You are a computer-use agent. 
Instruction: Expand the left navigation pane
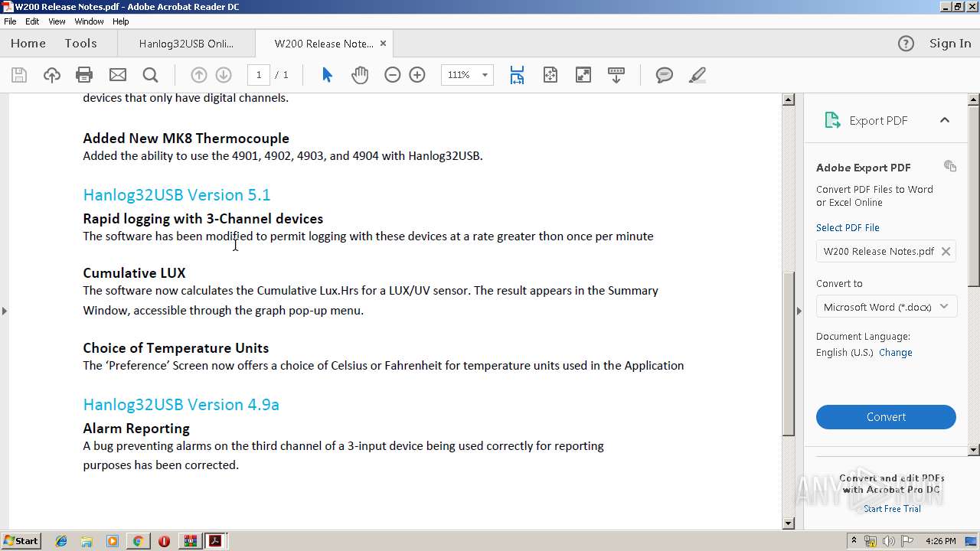(5, 311)
